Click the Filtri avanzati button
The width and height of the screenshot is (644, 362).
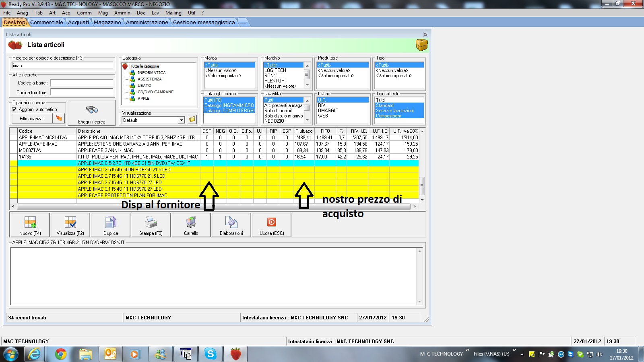(x=32, y=118)
